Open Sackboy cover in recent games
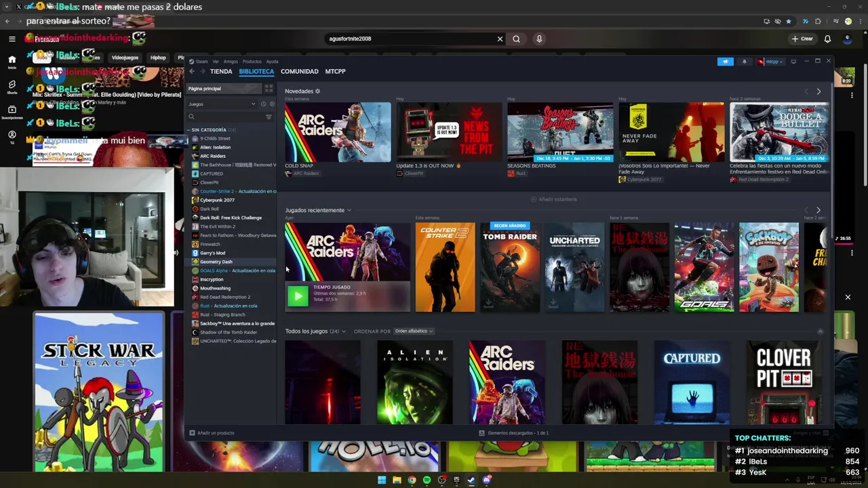Screen dimensions: 868x488 click(x=769, y=267)
